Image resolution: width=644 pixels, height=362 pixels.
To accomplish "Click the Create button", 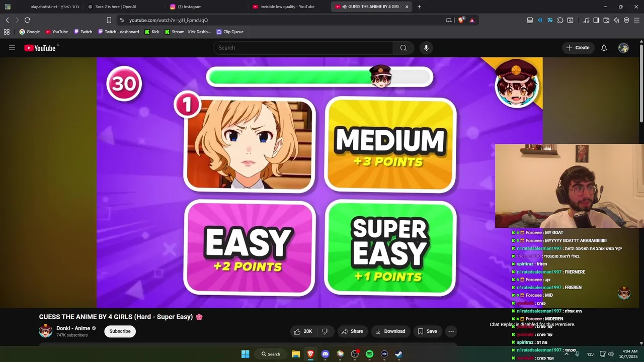I will (x=578, y=48).
